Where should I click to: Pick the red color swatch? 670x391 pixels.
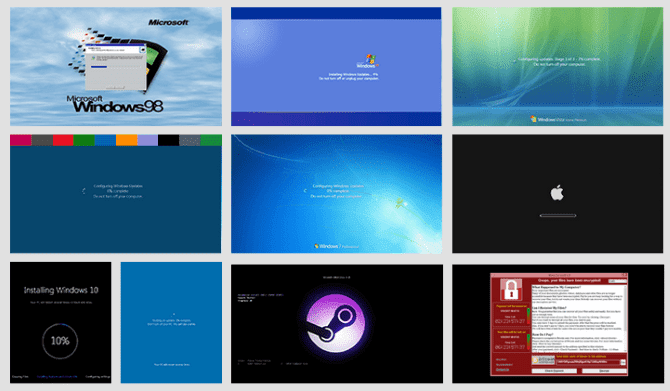coord(63,140)
